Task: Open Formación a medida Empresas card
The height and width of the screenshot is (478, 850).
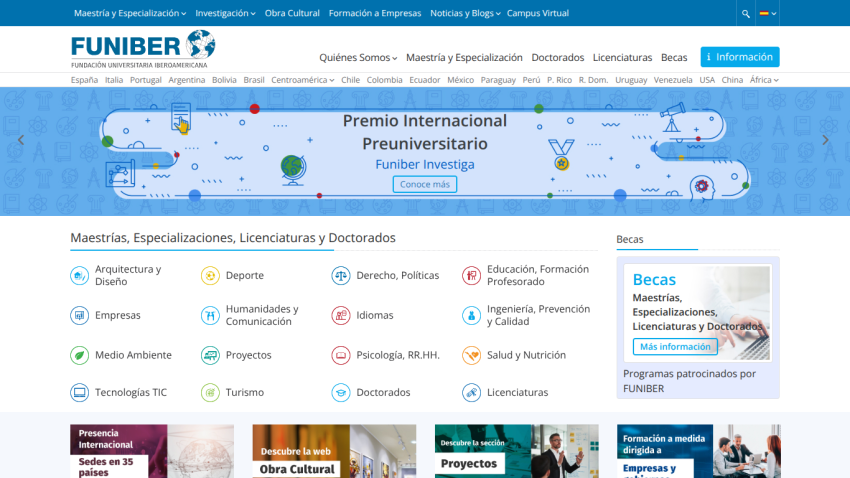Action: tap(699, 451)
